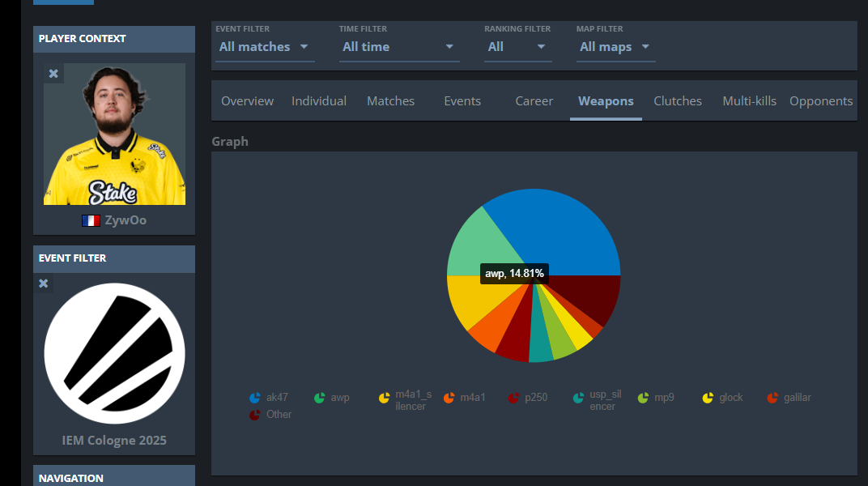868x486 pixels.
Task: Toggle glock legend pie icon
Action: (x=708, y=398)
